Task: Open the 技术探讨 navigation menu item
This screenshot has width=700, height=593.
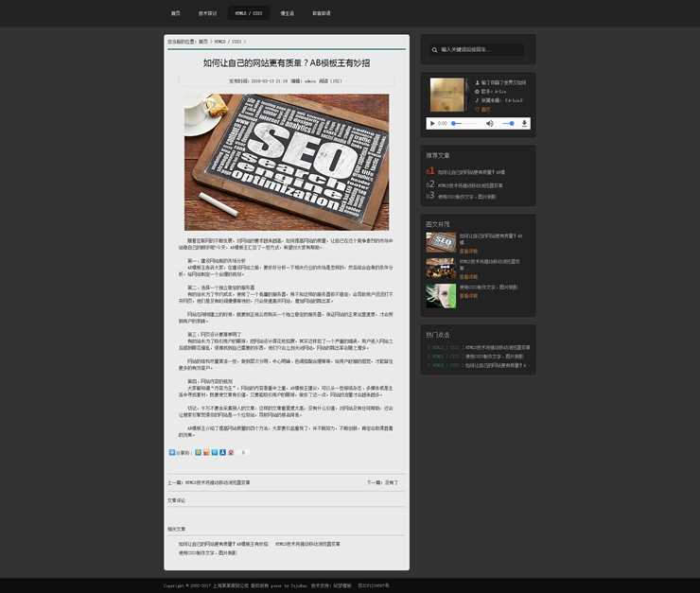Action: (x=208, y=14)
